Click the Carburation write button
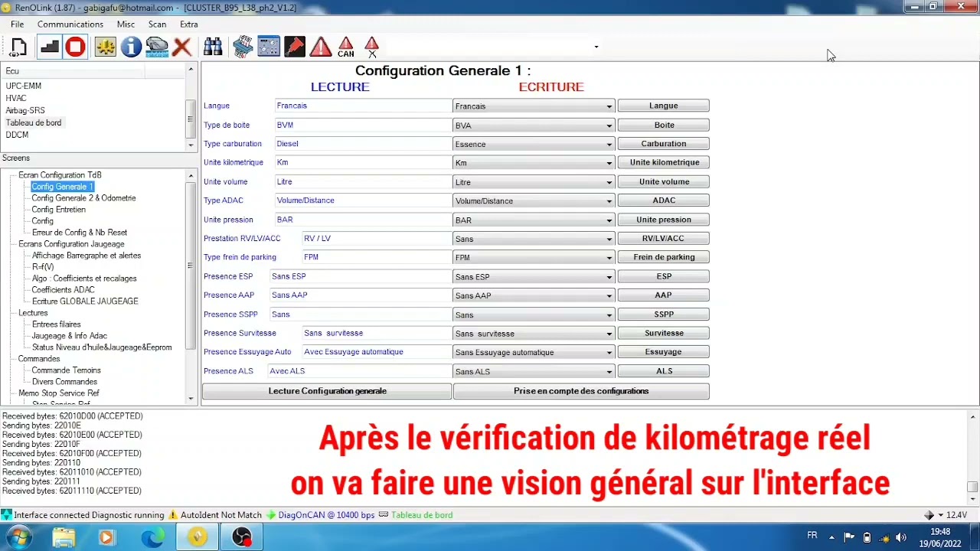980x551 pixels. coord(664,144)
